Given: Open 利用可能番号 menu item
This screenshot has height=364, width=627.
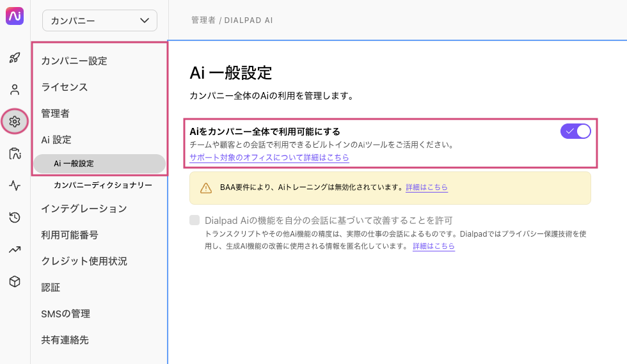Looking at the screenshot, I should 70,235.
